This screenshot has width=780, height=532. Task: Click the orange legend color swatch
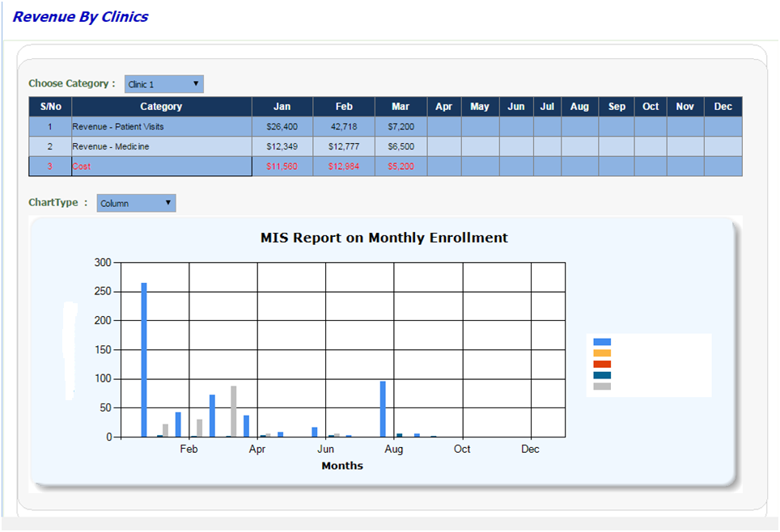(602, 353)
